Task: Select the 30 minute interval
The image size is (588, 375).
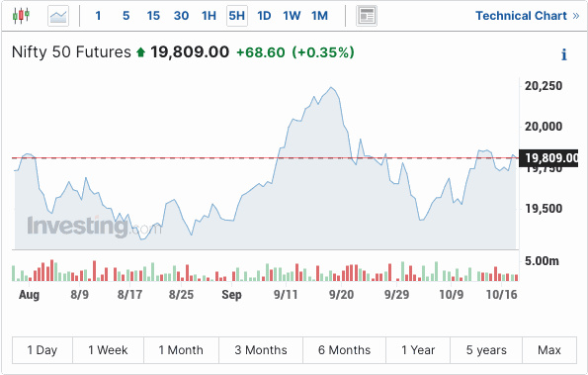Action: 181,16
